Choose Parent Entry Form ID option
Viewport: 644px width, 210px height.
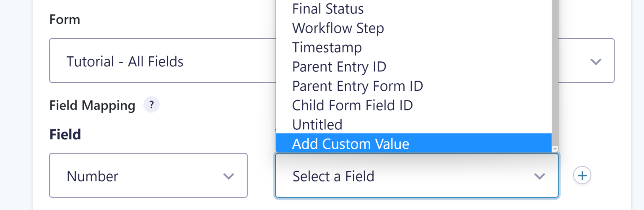click(x=357, y=86)
